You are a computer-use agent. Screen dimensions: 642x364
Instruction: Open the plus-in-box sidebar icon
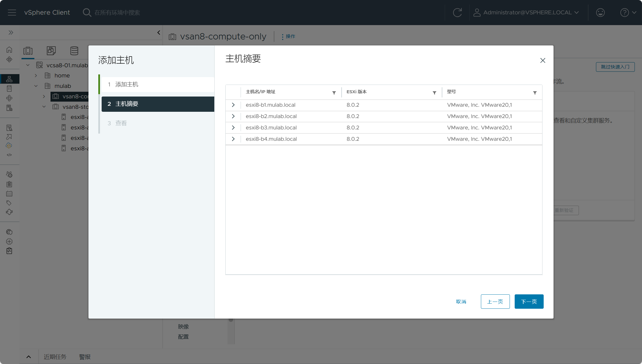click(9, 241)
